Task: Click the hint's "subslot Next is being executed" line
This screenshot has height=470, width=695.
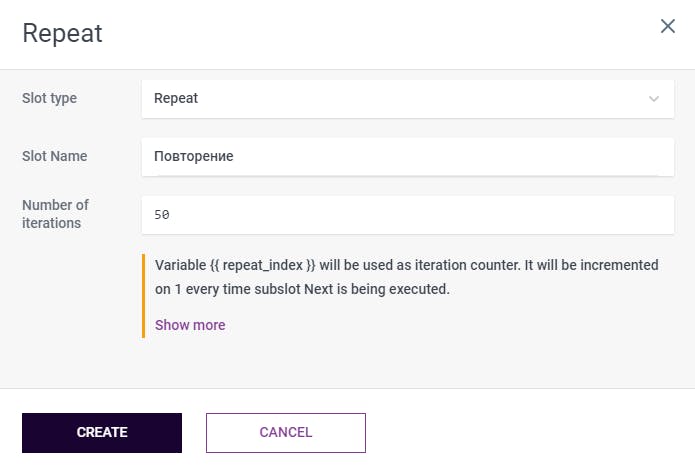Action: pos(358,290)
